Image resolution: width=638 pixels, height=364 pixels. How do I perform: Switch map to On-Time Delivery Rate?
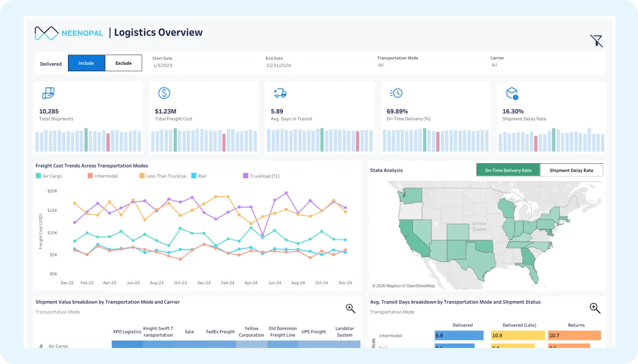[x=508, y=170]
